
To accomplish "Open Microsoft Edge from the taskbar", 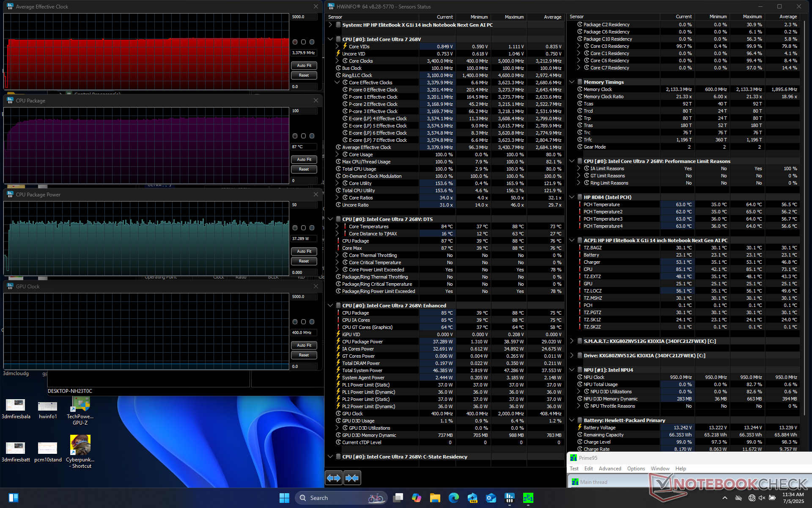I will [453, 498].
